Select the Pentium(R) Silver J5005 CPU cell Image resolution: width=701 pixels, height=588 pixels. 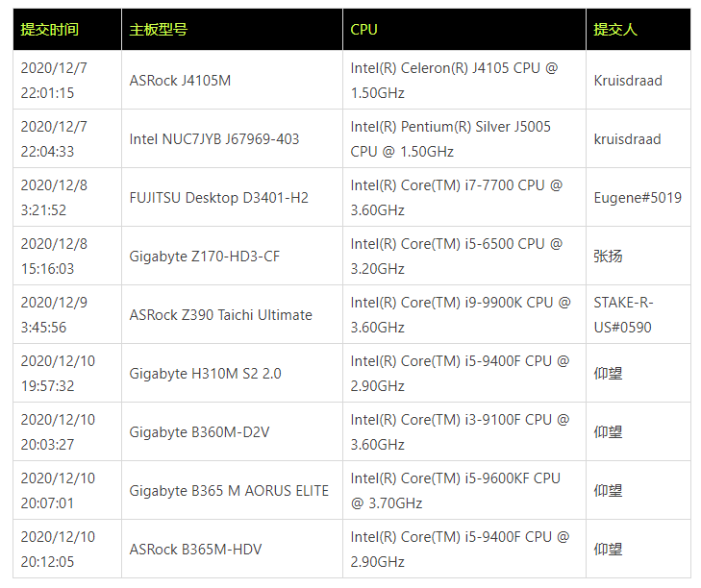tap(464, 138)
